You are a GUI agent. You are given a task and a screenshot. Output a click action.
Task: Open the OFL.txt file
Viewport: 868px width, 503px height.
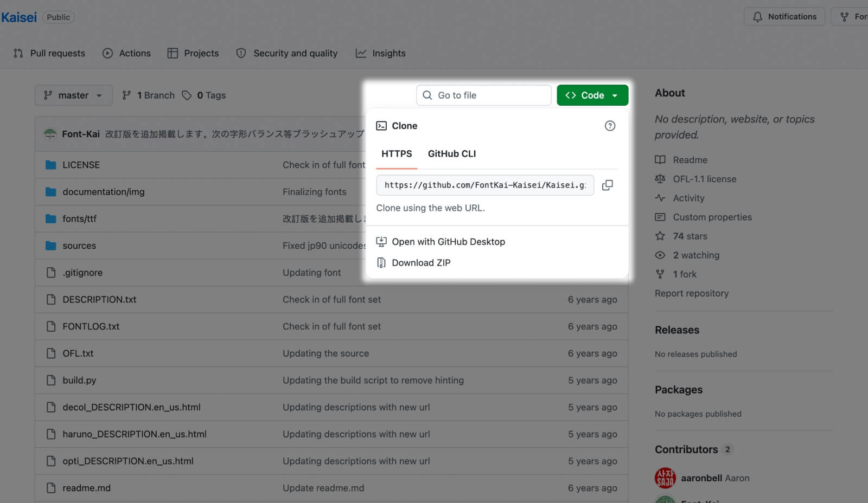78,353
